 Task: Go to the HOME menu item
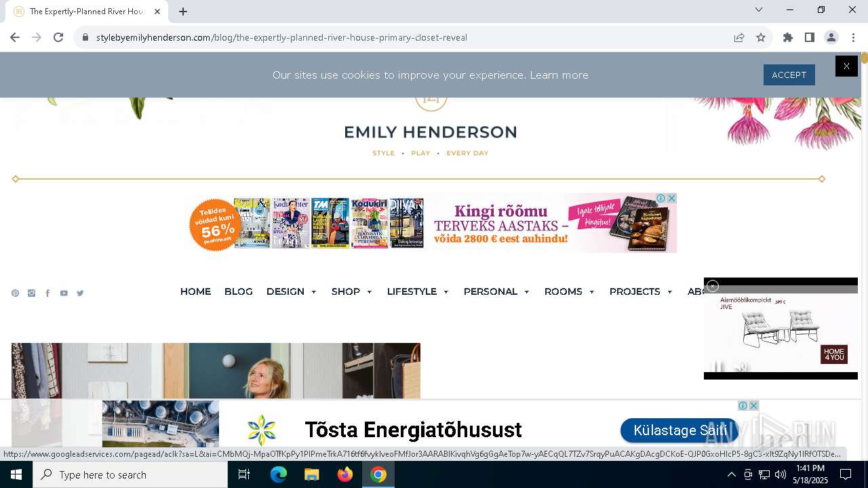point(195,291)
